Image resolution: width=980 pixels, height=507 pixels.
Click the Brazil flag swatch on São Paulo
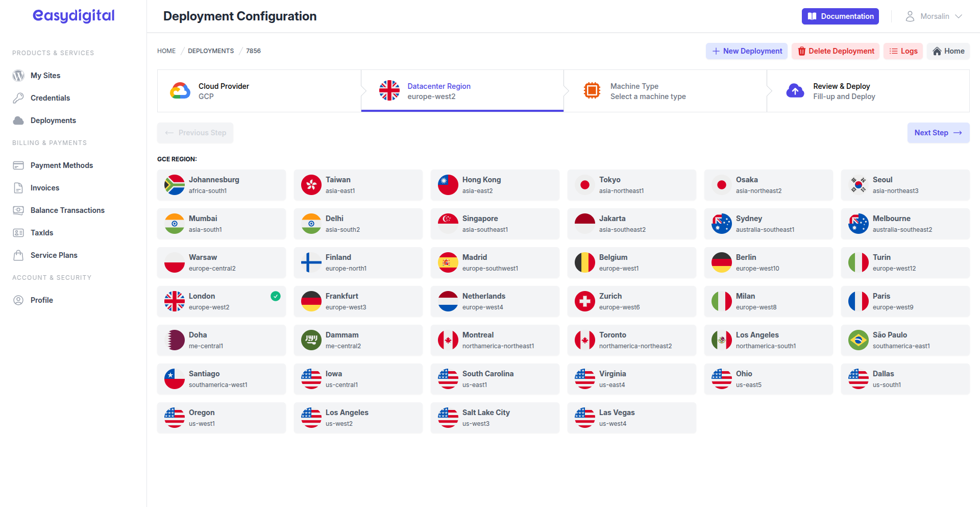pos(858,340)
